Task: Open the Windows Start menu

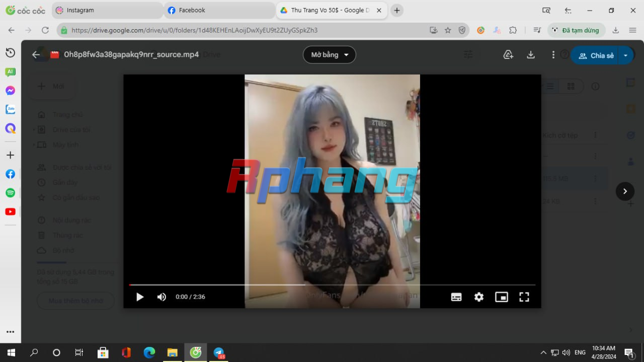Action: (x=11, y=352)
